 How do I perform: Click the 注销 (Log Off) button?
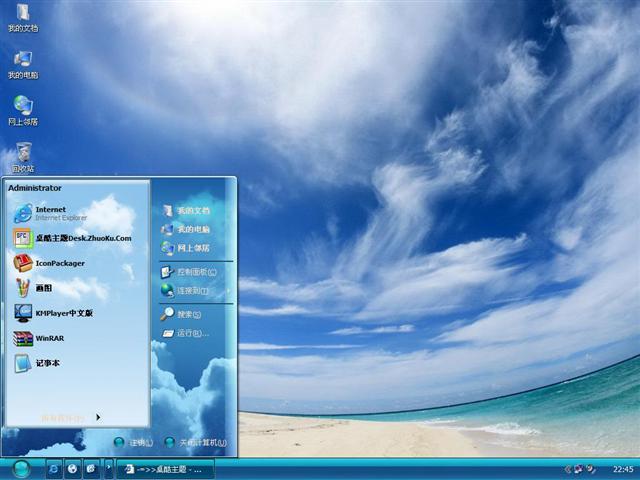click(x=134, y=442)
